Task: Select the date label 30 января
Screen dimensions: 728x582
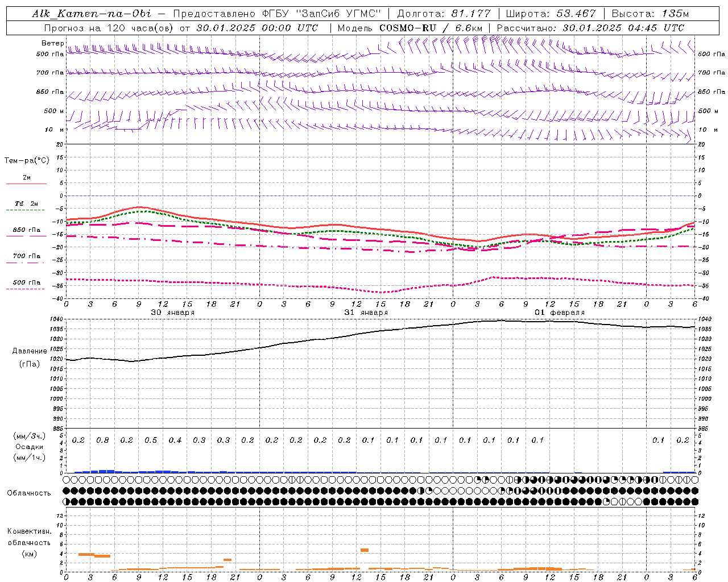Action: click(172, 313)
